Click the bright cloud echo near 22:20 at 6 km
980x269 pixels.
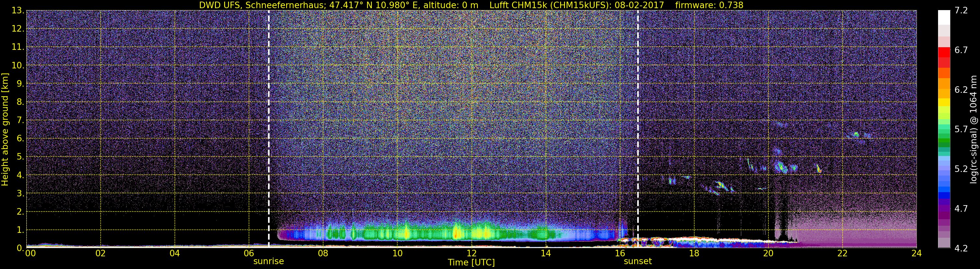point(856,134)
